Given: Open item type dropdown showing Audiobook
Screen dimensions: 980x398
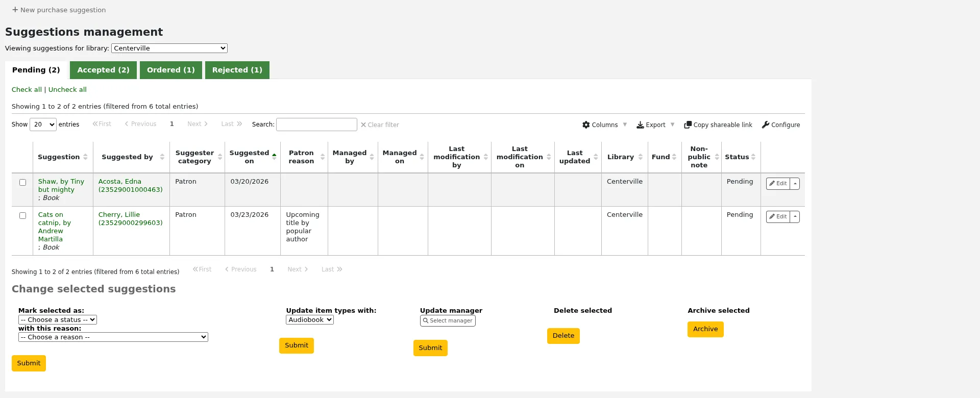Looking at the screenshot, I should tap(310, 320).
